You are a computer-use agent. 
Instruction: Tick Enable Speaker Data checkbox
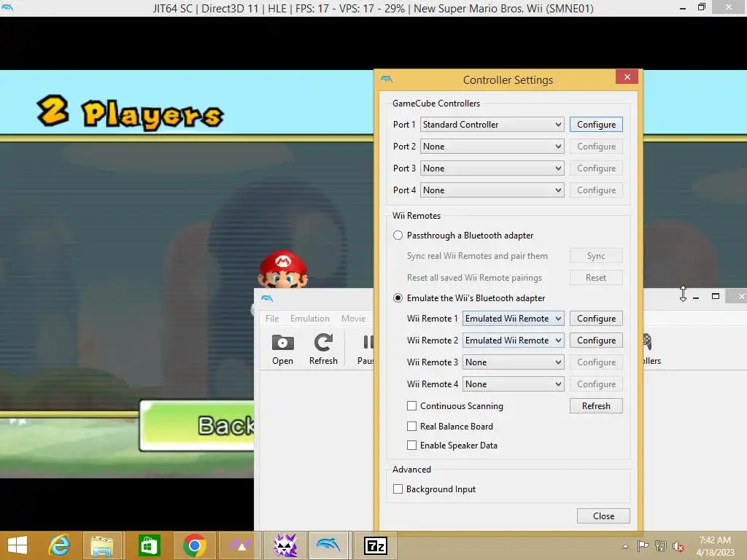[x=411, y=446]
